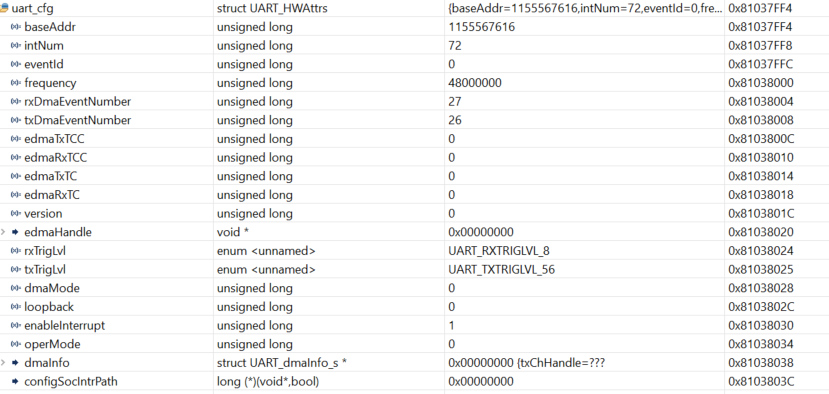The image size is (829, 394).
Task: Click the UART_RXTRIGLVL_8 value cell
Action: [584, 251]
